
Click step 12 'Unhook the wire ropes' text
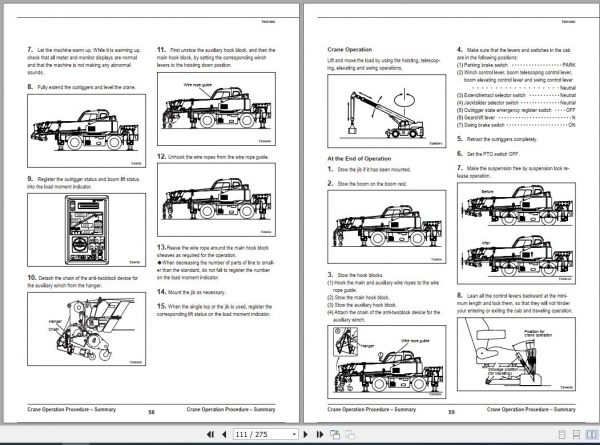click(213, 156)
